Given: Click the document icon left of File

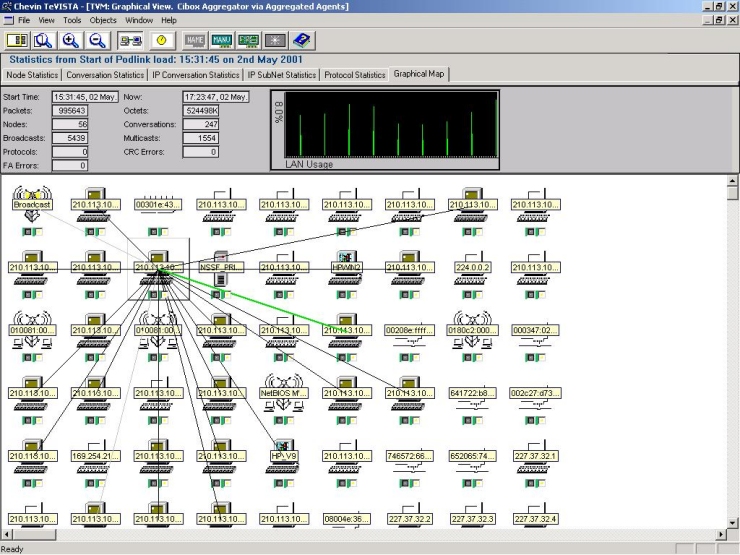Looking at the screenshot, I should tap(8, 20).
